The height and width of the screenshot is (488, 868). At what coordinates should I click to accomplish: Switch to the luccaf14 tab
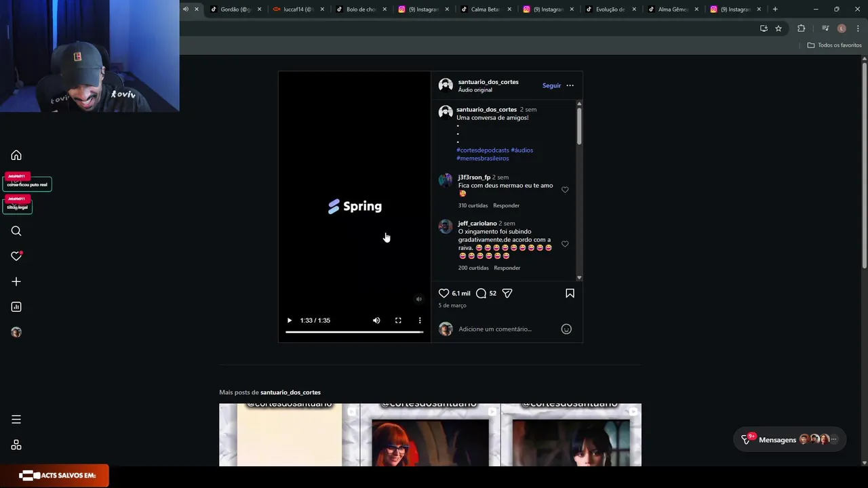point(298,9)
